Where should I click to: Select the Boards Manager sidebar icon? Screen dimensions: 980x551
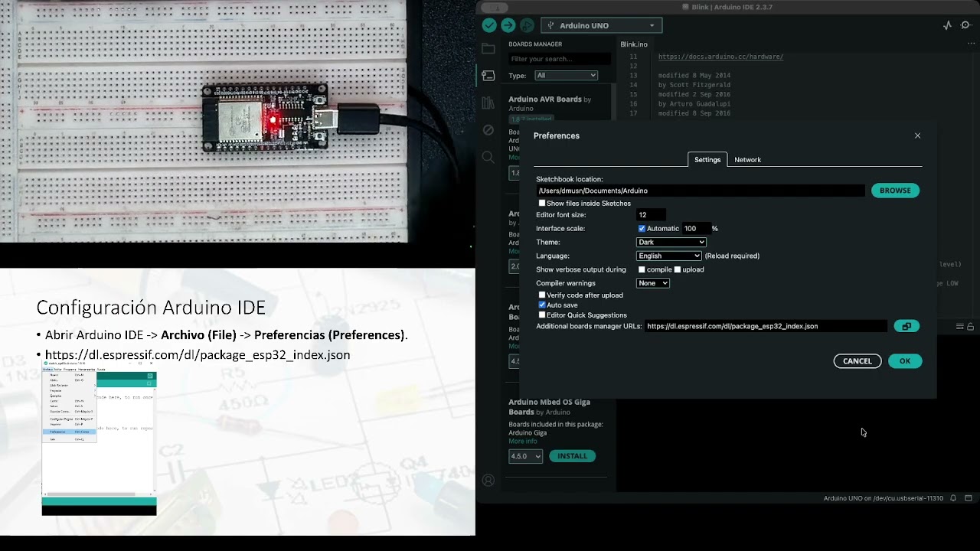488,76
